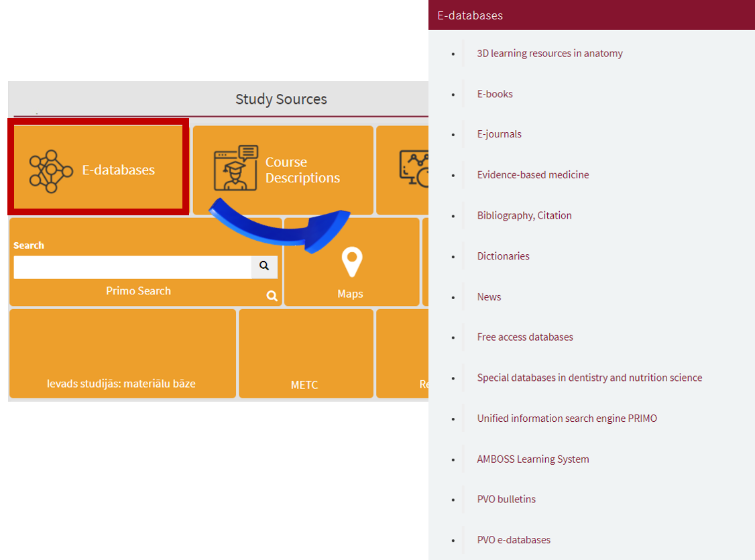Image resolution: width=755 pixels, height=560 pixels.
Task: Type in the Primo search input field
Action: tap(132, 267)
